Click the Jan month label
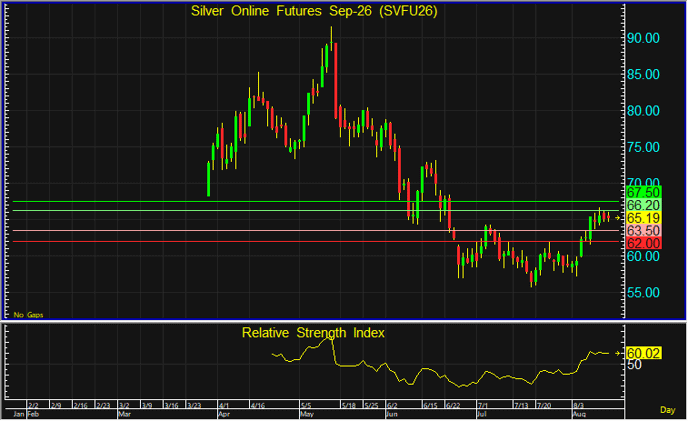This screenshot has height=421, width=688. (x=19, y=414)
